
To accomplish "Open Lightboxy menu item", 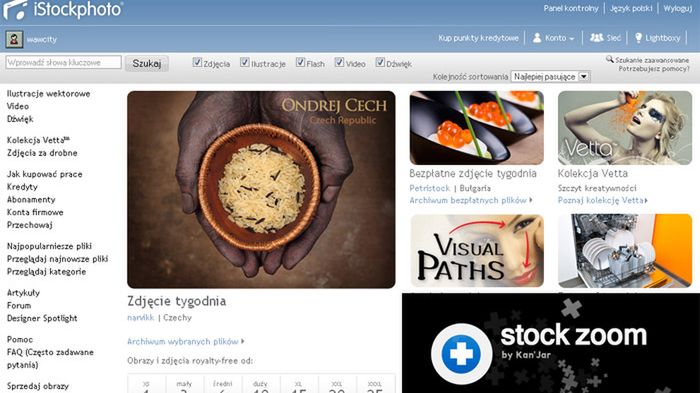I will [x=662, y=38].
